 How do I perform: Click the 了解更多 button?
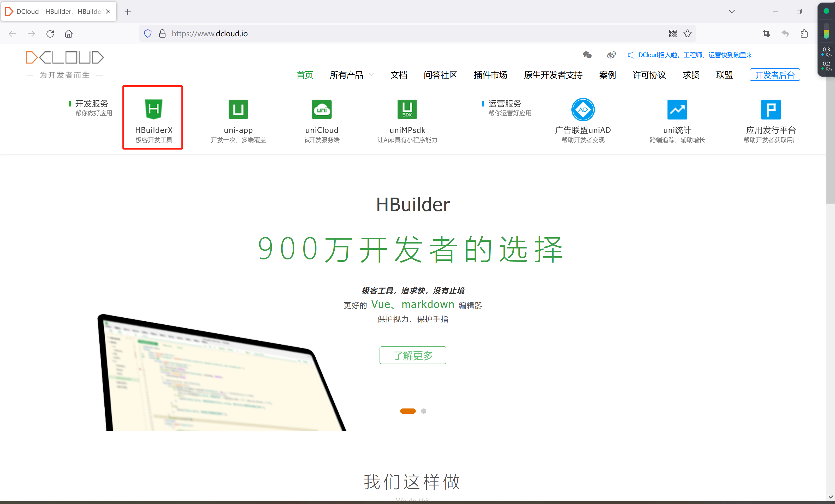pos(413,355)
